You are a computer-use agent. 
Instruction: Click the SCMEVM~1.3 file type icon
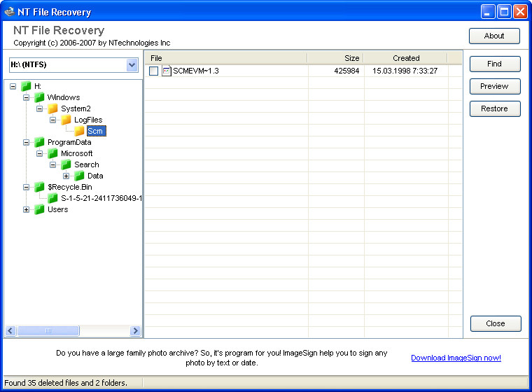[167, 71]
